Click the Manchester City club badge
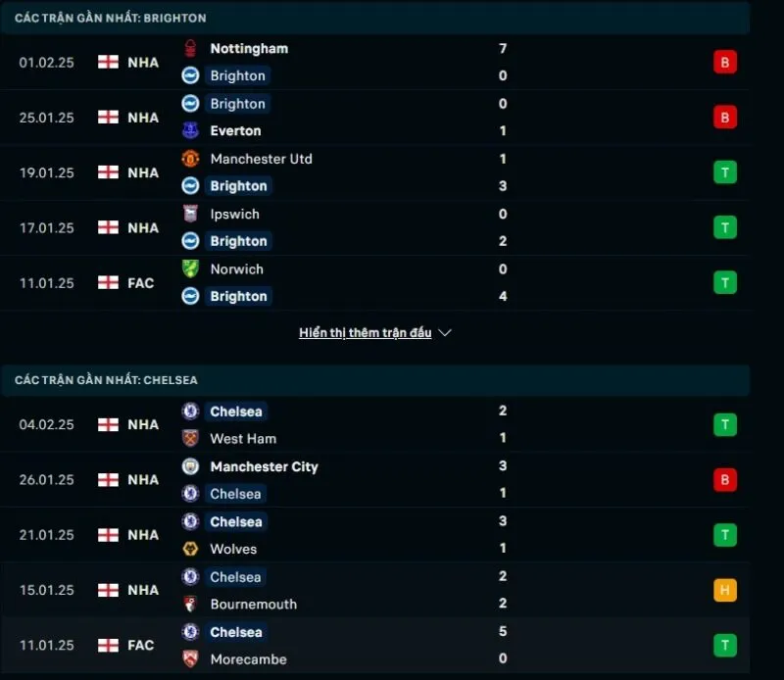The image size is (784, 680). click(x=188, y=467)
